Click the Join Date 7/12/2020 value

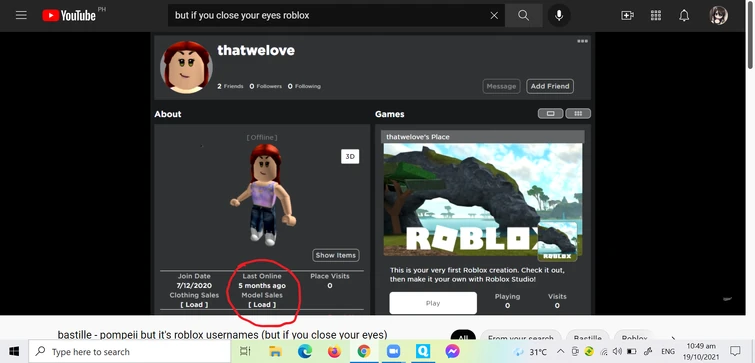[194, 285]
